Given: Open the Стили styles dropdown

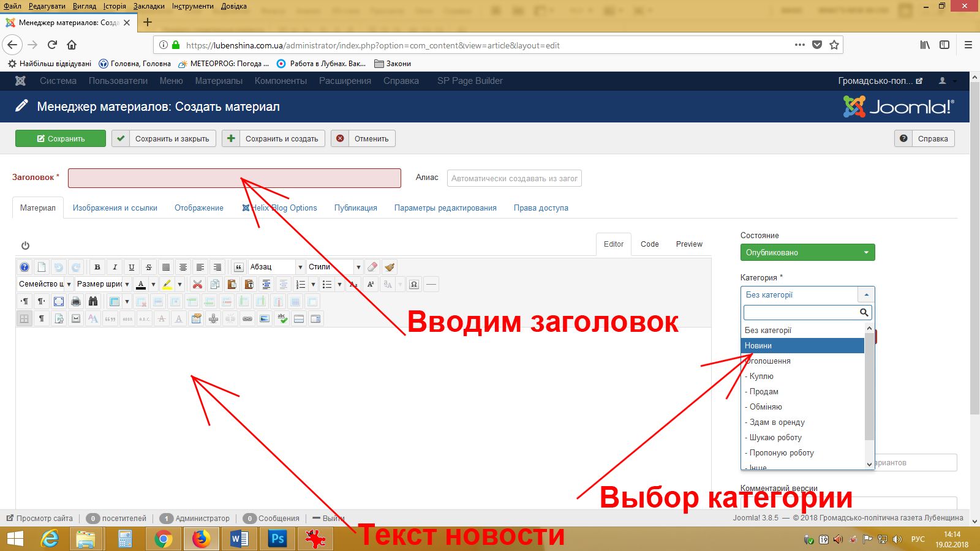Looking at the screenshot, I should tap(334, 267).
